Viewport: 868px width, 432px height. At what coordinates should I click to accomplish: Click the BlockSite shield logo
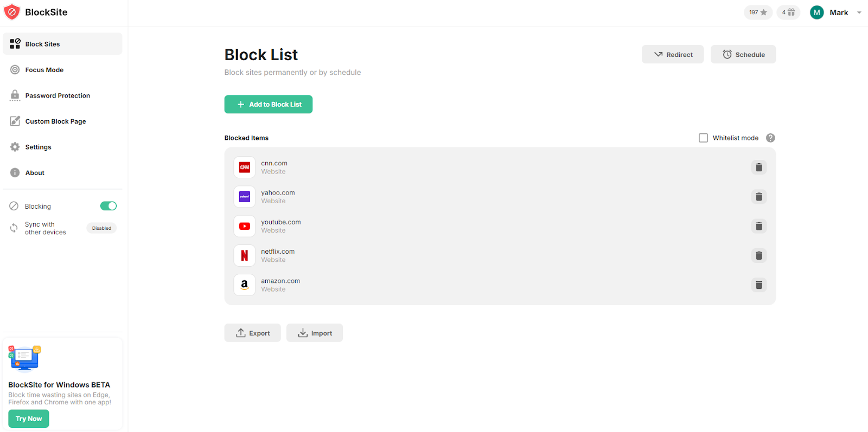(x=12, y=12)
